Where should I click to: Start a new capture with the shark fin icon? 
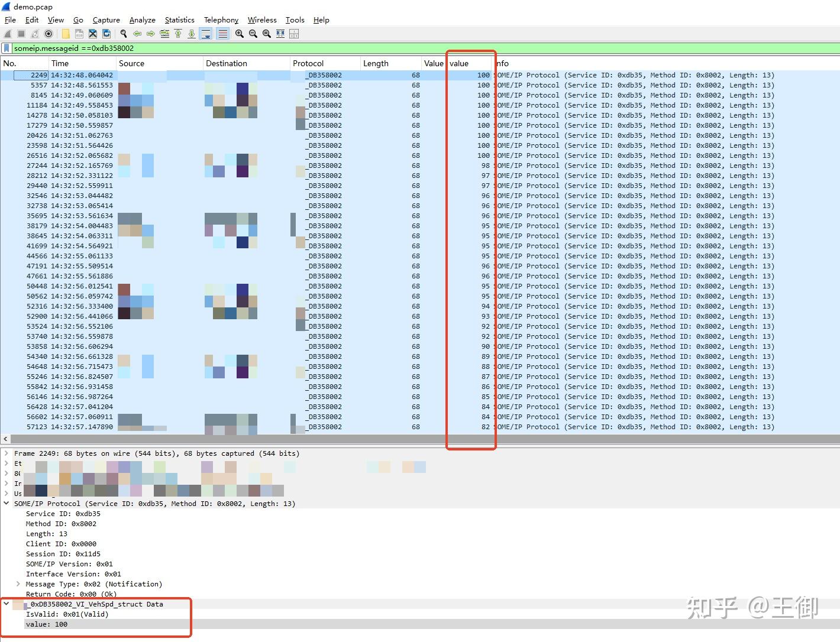(7, 34)
